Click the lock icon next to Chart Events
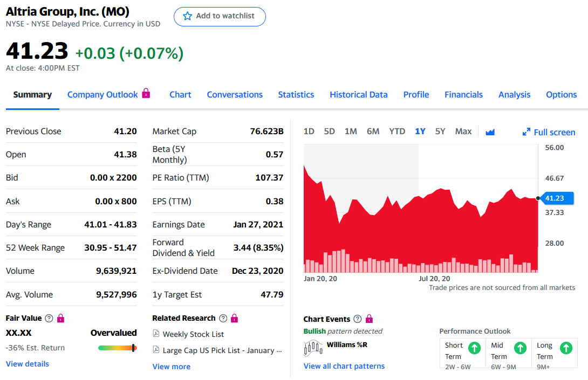Screen dimensions: 588x380 (x=369, y=319)
